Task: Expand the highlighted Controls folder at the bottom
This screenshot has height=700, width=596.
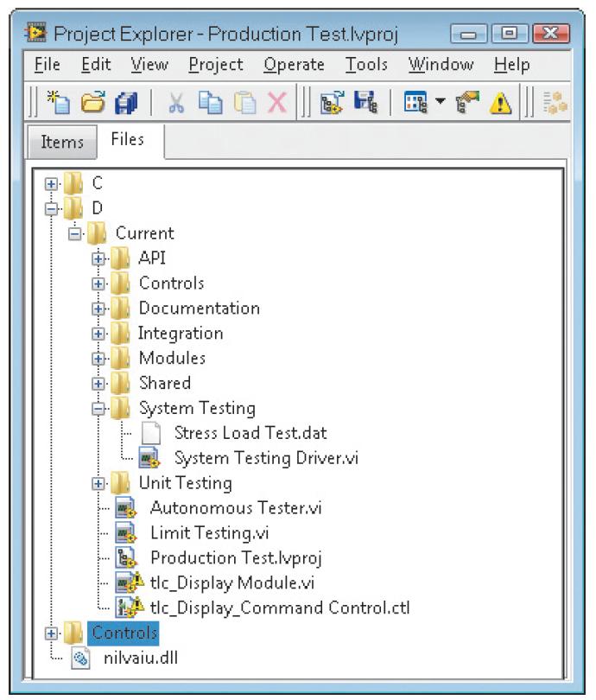Action: pos(51,633)
